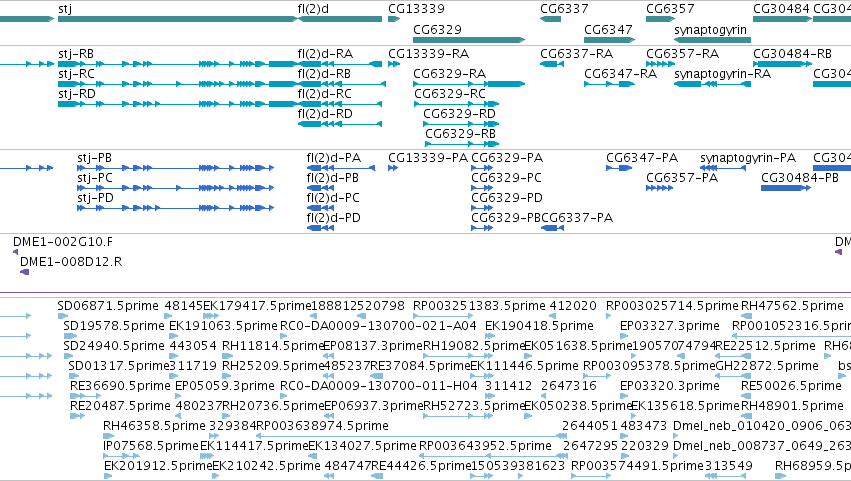Select EST RH46358.5prime label
Viewport: 851px width, 481px height.
[155, 426]
